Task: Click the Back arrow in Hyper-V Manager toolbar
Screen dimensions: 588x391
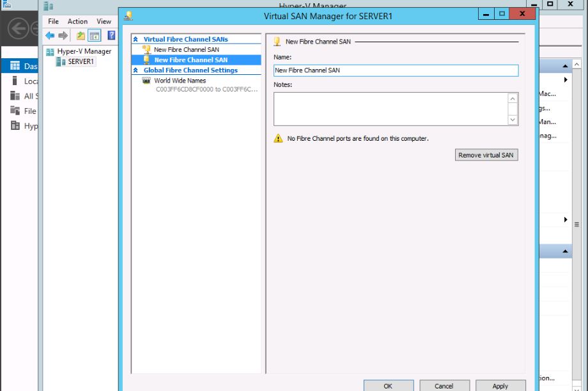Action: (50, 36)
